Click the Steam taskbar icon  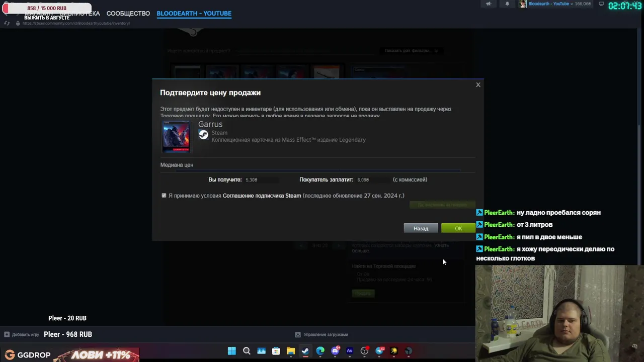pyautogui.click(x=305, y=351)
